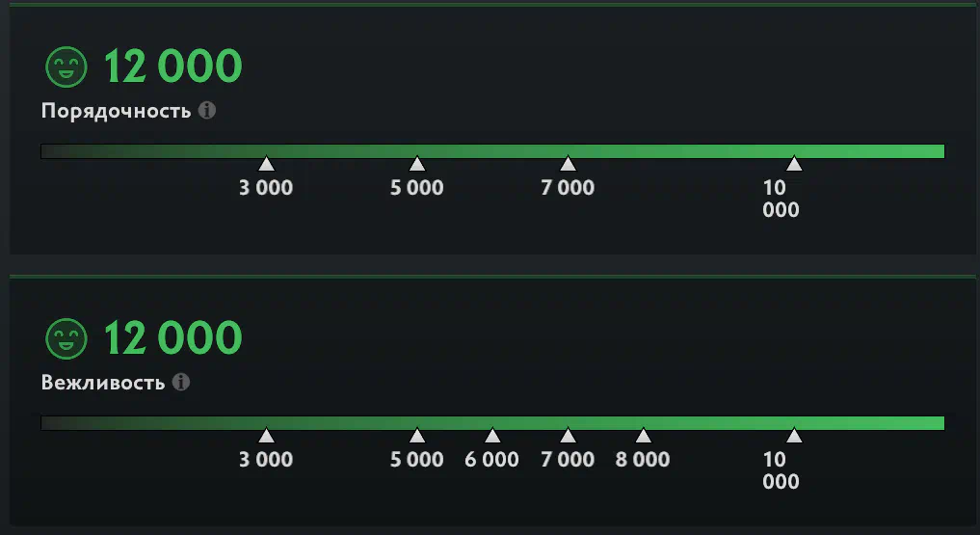Select the 7 000 marker triangle on the Порядочность bar

point(568,164)
